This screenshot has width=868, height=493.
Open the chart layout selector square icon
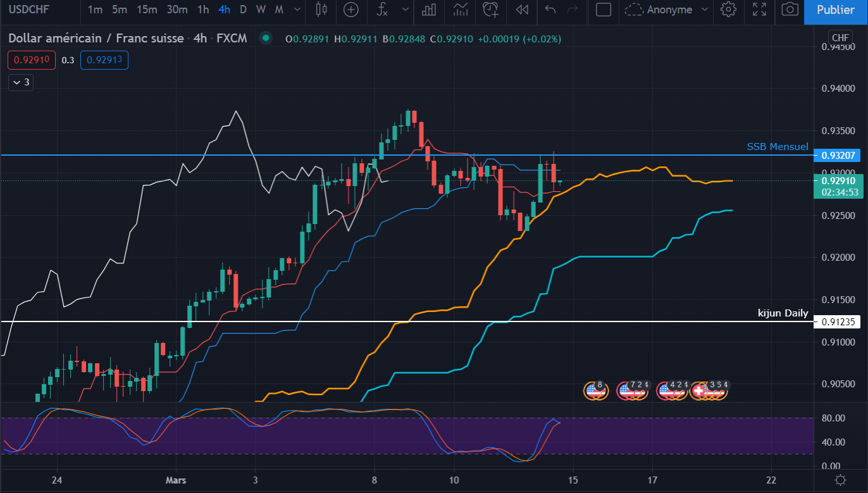coord(604,9)
